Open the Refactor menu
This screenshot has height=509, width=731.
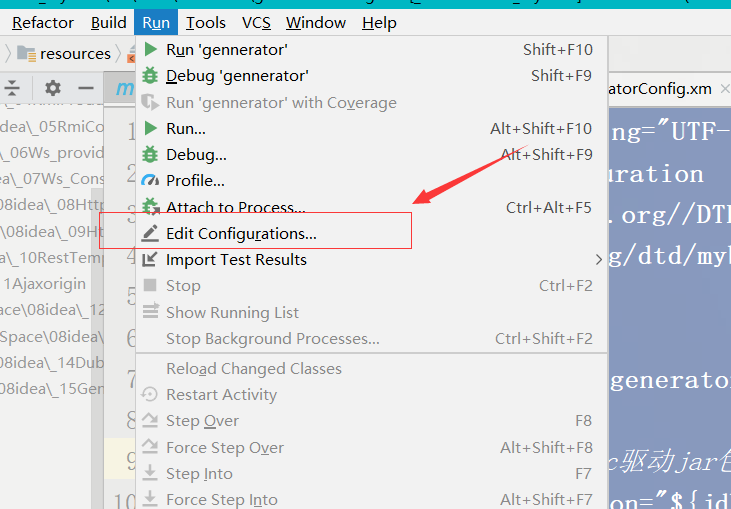[x=43, y=22]
